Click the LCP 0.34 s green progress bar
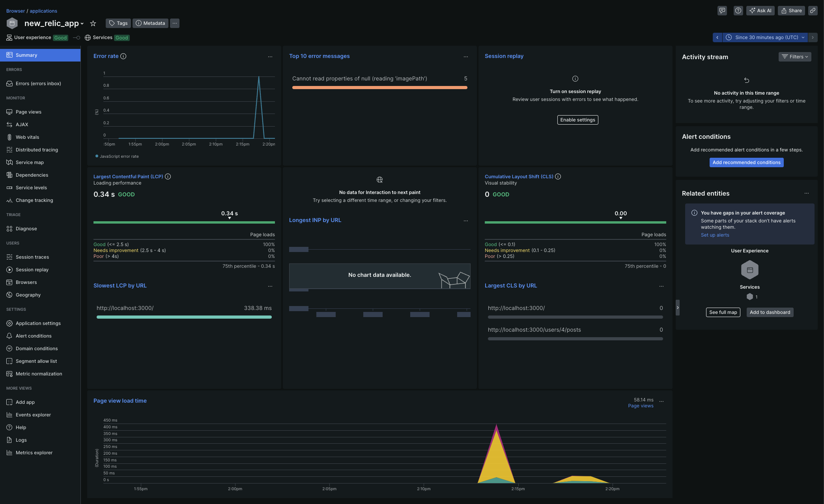 (184, 222)
